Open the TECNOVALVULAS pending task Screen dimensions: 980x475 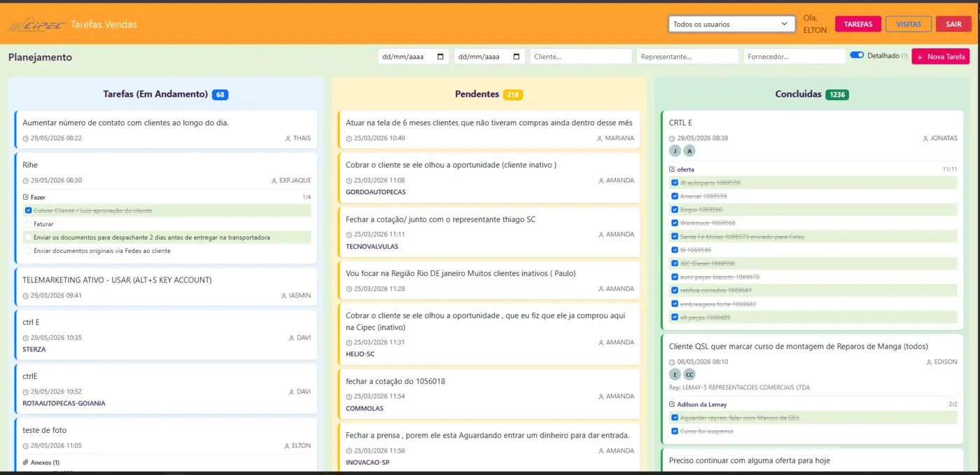pyautogui.click(x=489, y=233)
